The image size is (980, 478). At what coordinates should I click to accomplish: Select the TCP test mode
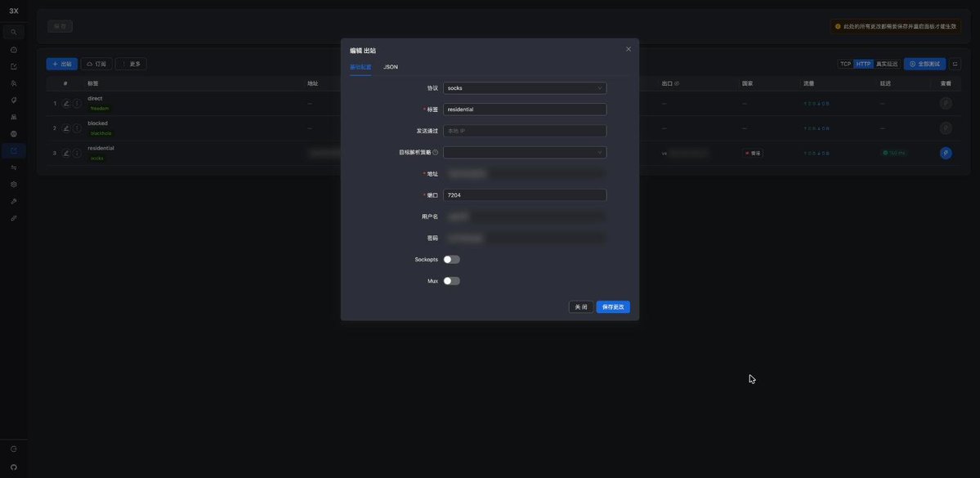coord(846,64)
